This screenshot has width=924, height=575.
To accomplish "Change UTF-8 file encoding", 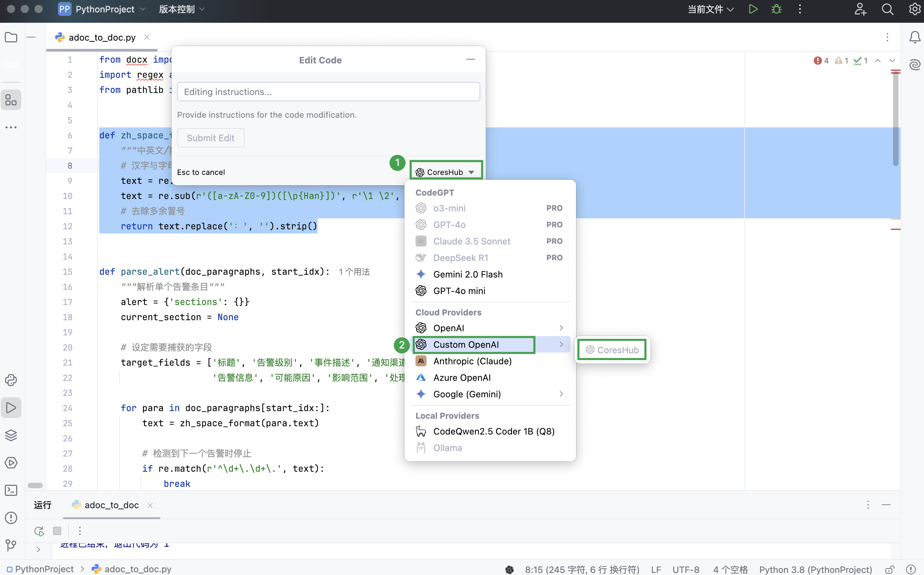I will tap(686, 569).
